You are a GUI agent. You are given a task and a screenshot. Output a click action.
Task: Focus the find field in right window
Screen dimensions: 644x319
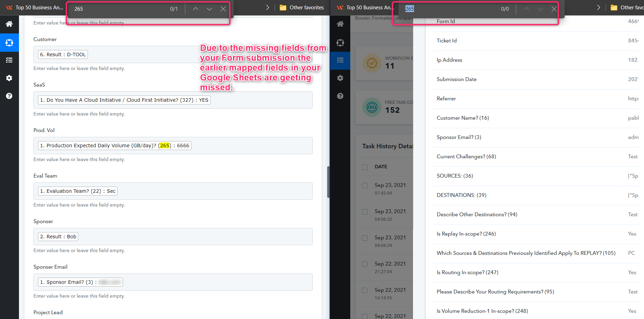coord(450,9)
